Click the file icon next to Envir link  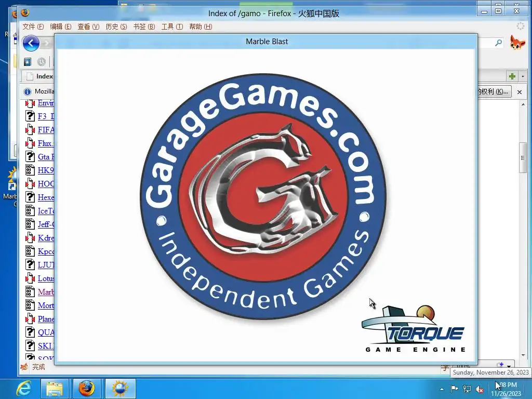pyautogui.click(x=30, y=103)
